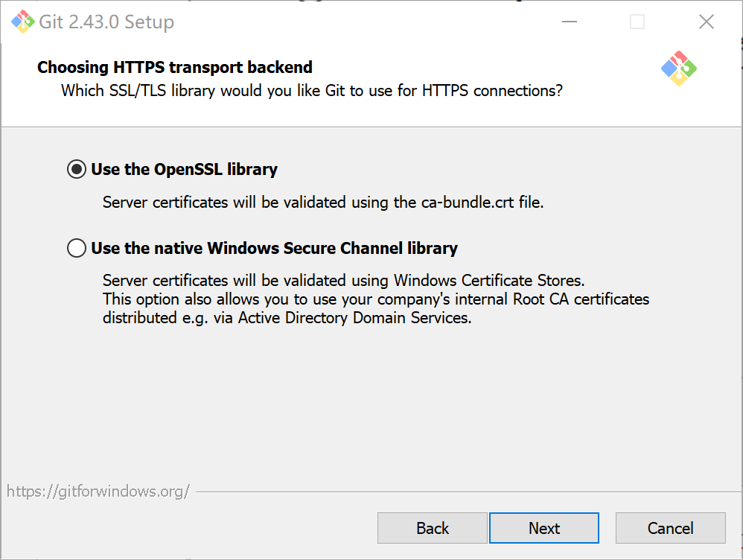Screen dimensions: 743x560
Task: Click the greyed-out maximize window button
Action: (x=637, y=22)
